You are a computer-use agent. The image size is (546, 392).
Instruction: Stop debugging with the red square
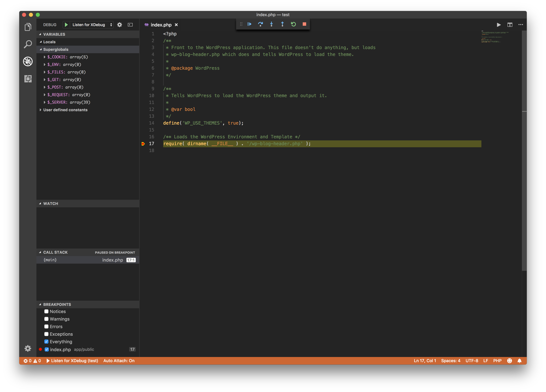(x=304, y=24)
